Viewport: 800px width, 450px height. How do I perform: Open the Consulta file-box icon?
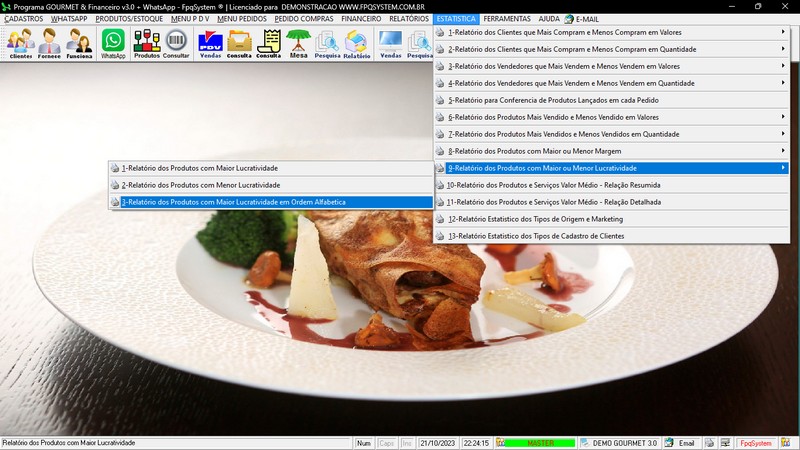239,43
